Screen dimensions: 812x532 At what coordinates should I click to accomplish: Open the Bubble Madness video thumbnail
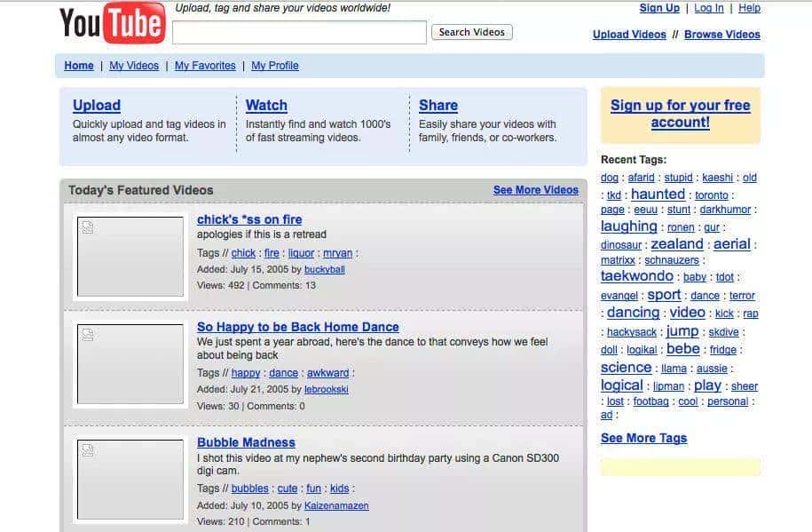coord(130,480)
